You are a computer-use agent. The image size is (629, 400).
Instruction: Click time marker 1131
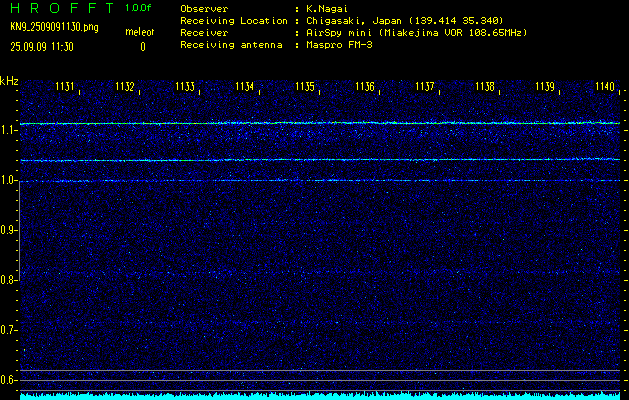(x=65, y=86)
